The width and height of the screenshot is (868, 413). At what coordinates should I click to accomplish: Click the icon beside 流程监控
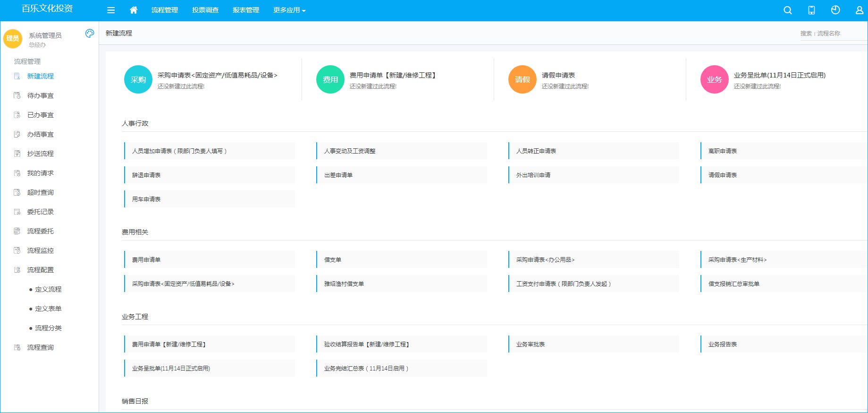click(x=17, y=250)
